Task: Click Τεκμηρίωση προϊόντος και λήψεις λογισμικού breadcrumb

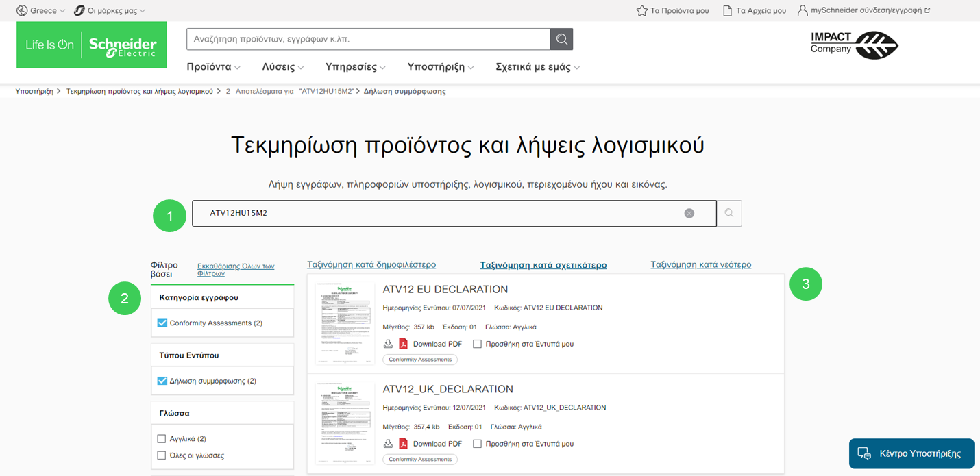Action: click(140, 91)
